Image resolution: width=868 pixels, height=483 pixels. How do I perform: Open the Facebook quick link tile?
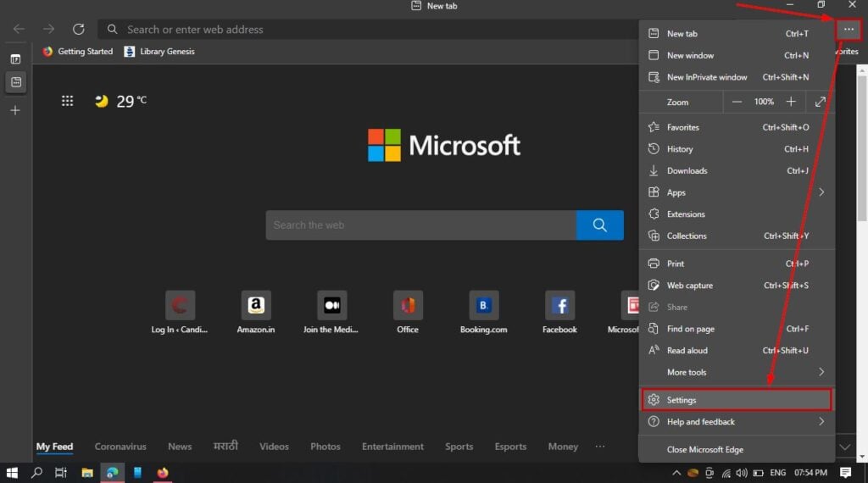pyautogui.click(x=559, y=313)
